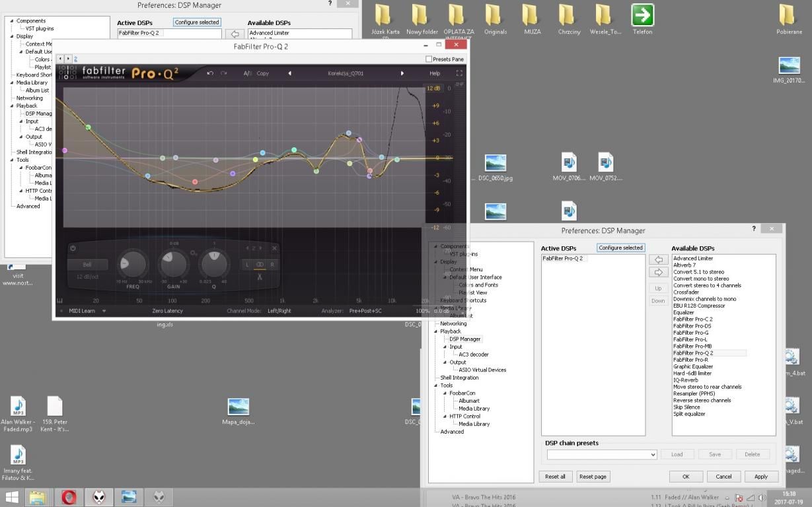
Task: Select IQ-Reverb in the Available DSPs list
Action: pyautogui.click(x=686, y=380)
